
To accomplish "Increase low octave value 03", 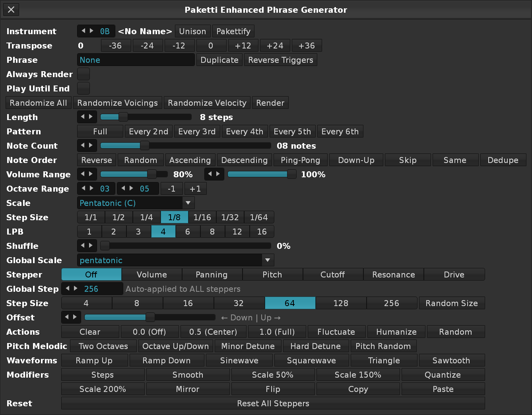I will click(91, 188).
